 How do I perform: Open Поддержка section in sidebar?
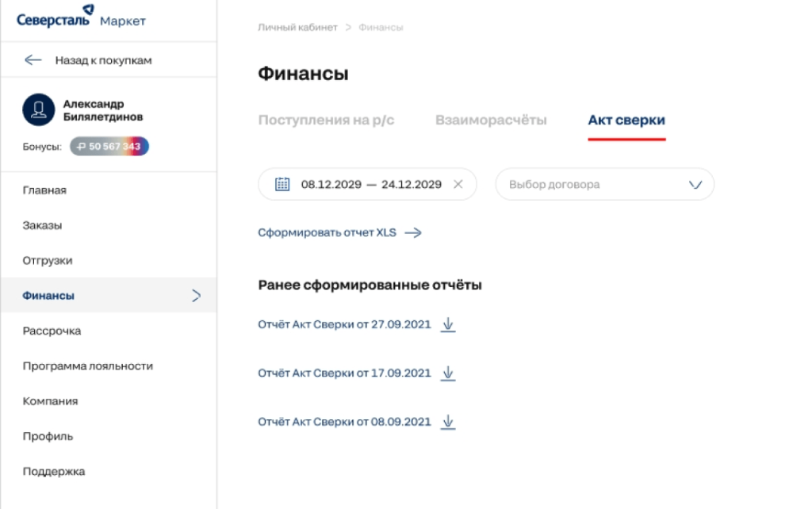54,471
